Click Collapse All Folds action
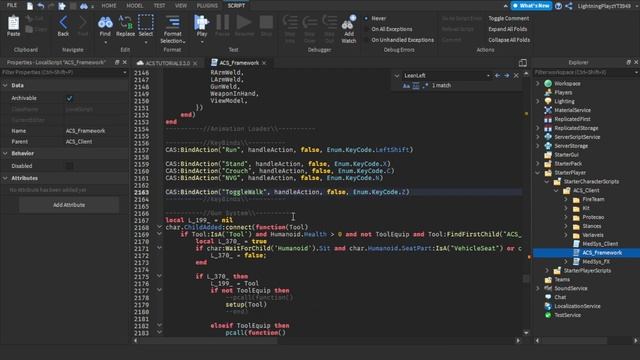The width and height of the screenshot is (640, 360). 509,40
